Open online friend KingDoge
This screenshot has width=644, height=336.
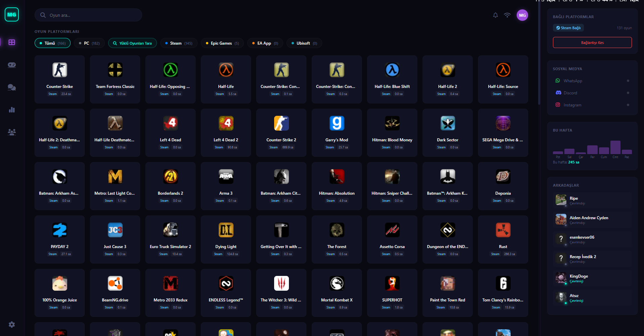tap(592, 278)
